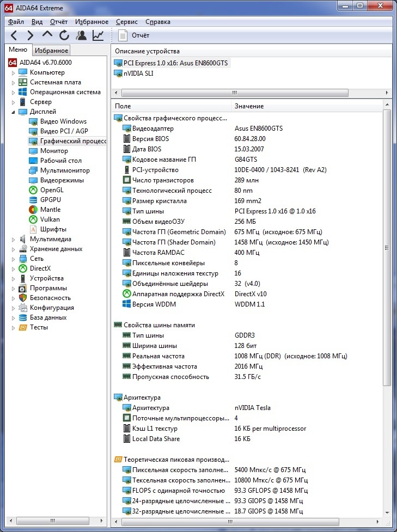Select the Vulkan tree item
397x532 pixels.
50,219
